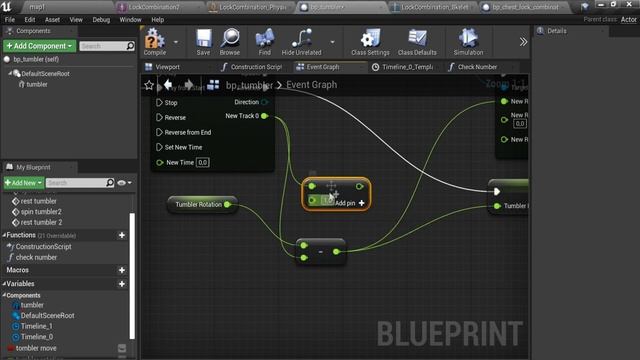This screenshot has height=360, width=640.
Task: Open parent class Actor link
Action: [629, 20]
